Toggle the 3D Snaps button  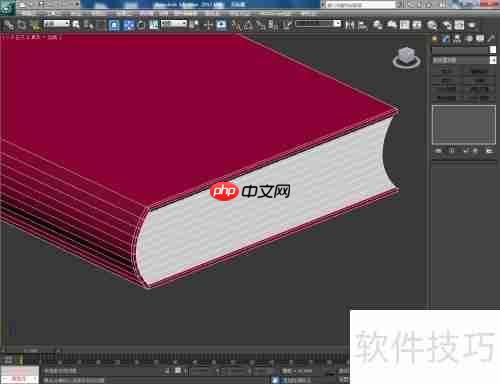236,25
